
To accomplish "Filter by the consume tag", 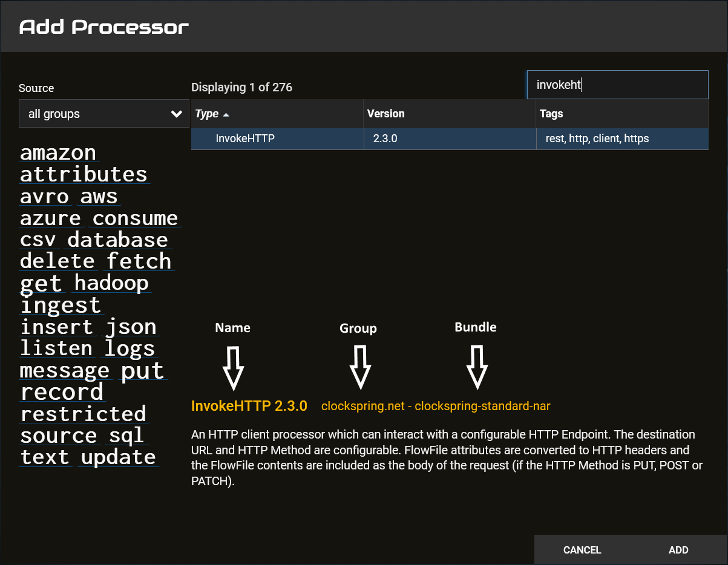I will tap(135, 218).
